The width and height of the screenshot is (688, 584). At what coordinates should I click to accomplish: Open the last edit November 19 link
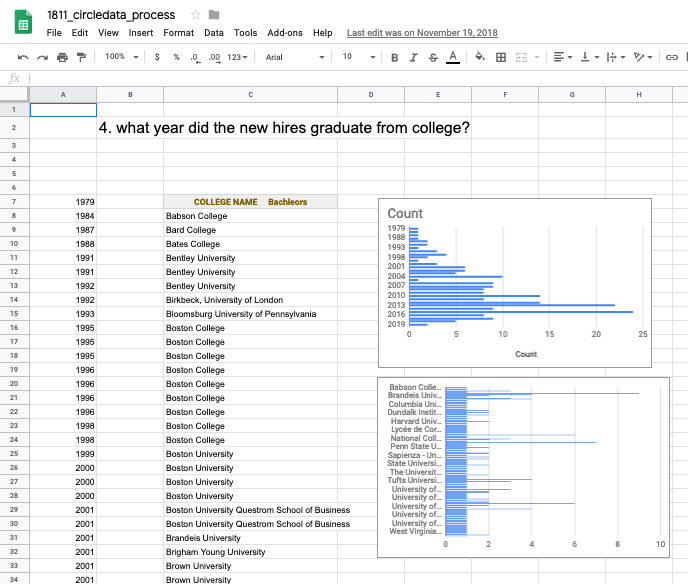pos(422,33)
